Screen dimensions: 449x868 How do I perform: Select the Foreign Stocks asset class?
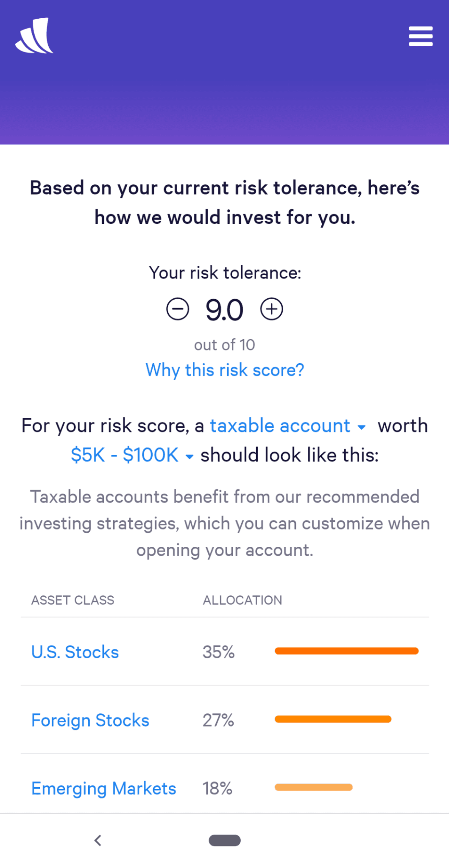(x=90, y=720)
